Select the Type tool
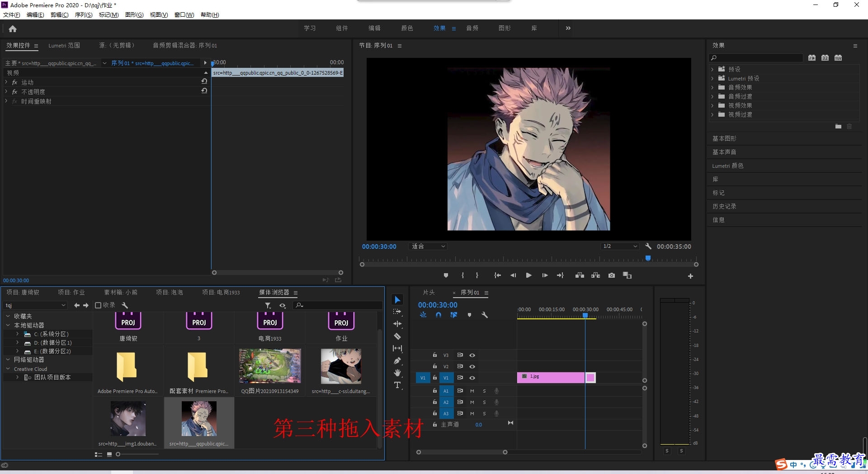The height and width of the screenshot is (474, 868). point(397,385)
